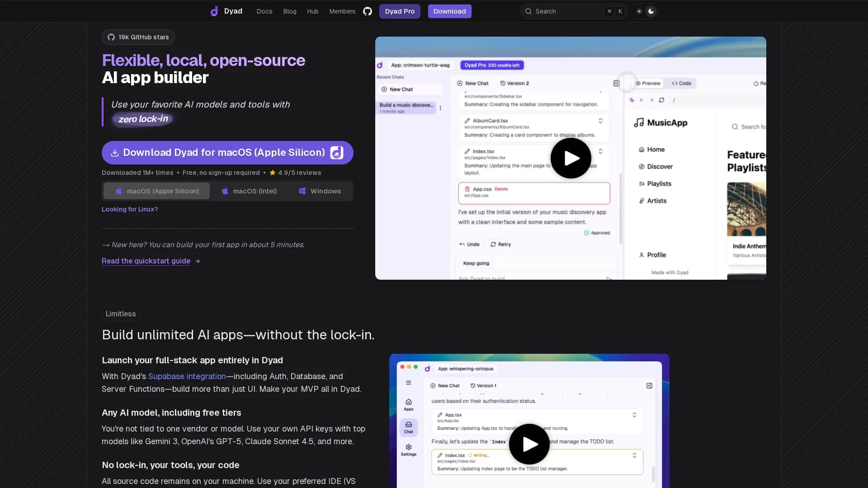868x488 pixels.
Task: Switch to dark theme moon icon
Action: [x=651, y=11]
